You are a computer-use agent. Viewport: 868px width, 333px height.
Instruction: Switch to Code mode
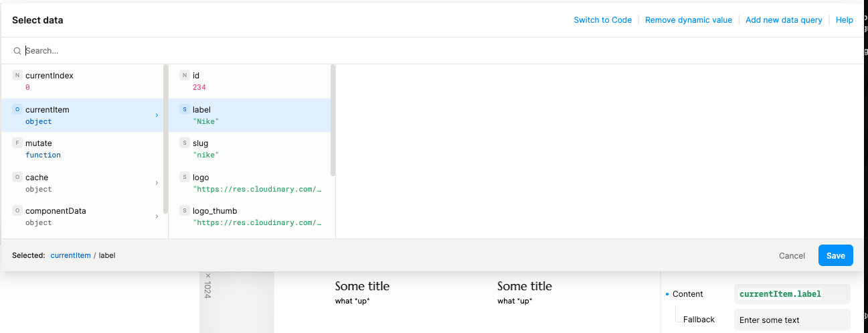[602, 20]
